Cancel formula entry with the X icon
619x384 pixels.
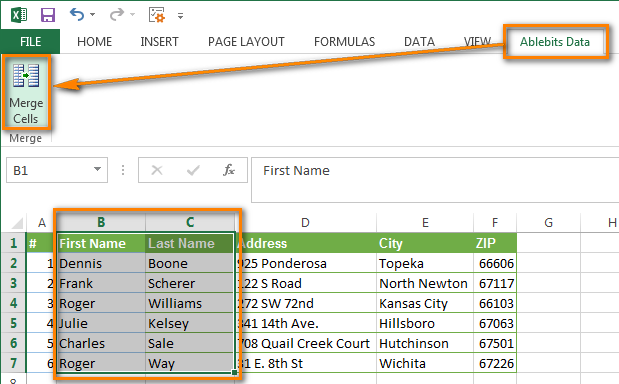coord(157,170)
